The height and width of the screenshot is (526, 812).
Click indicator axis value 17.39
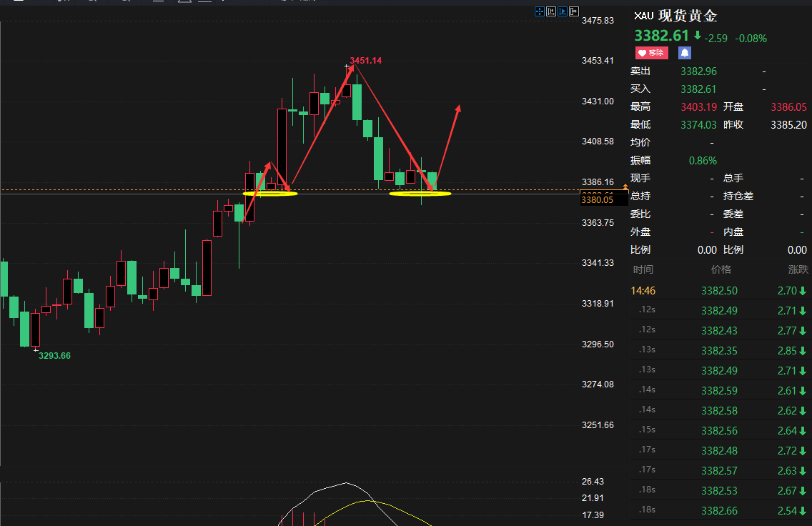pyautogui.click(x=593, y=515)
